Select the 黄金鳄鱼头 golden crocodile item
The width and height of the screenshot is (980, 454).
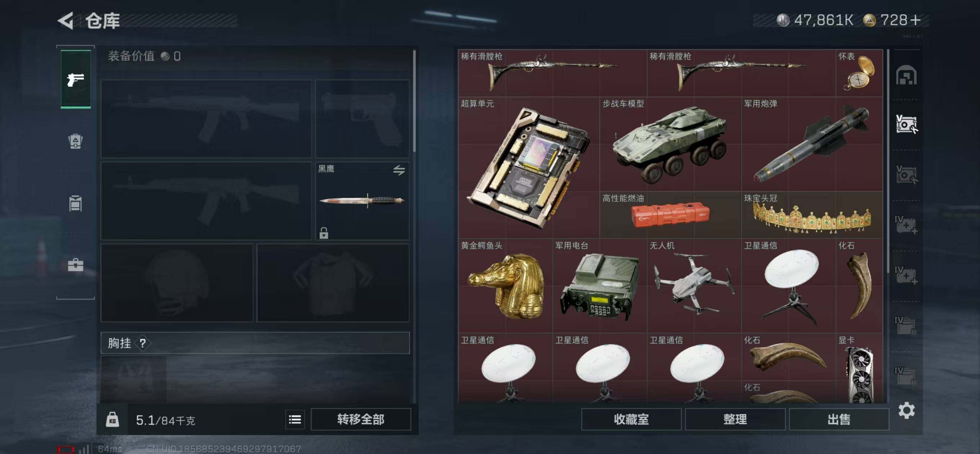[x=505, y=286]
